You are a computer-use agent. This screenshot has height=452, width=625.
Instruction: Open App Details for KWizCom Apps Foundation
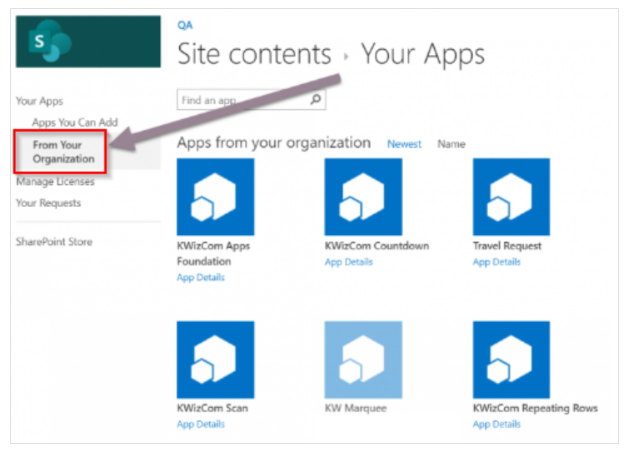[200, 277]
